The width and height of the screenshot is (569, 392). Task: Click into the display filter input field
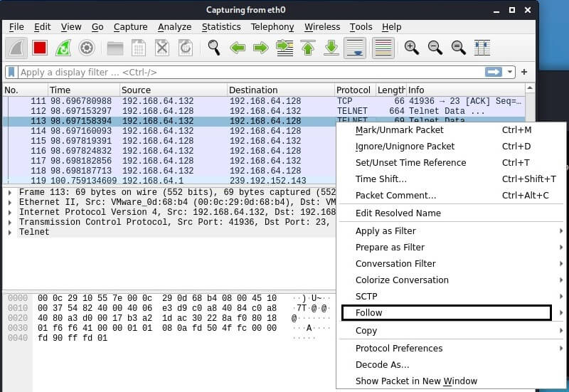click(x=250, y=73)
